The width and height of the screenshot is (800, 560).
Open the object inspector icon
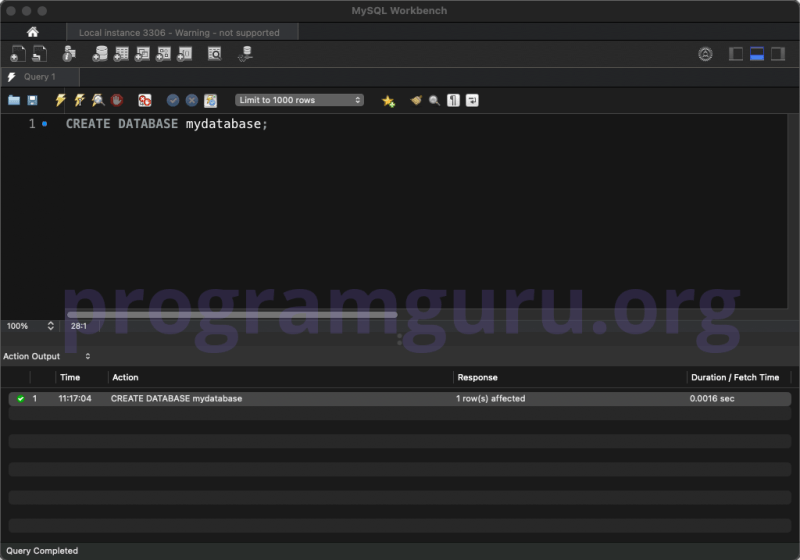tap(69, 54)
